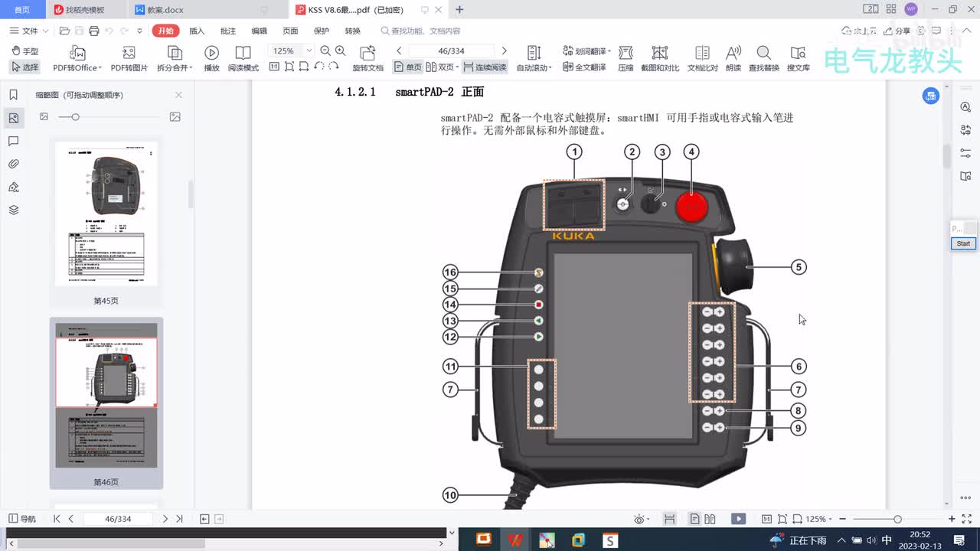Expand status bar 125% zoom dropdown
This screenshot has width=980, height=551.
831,519
